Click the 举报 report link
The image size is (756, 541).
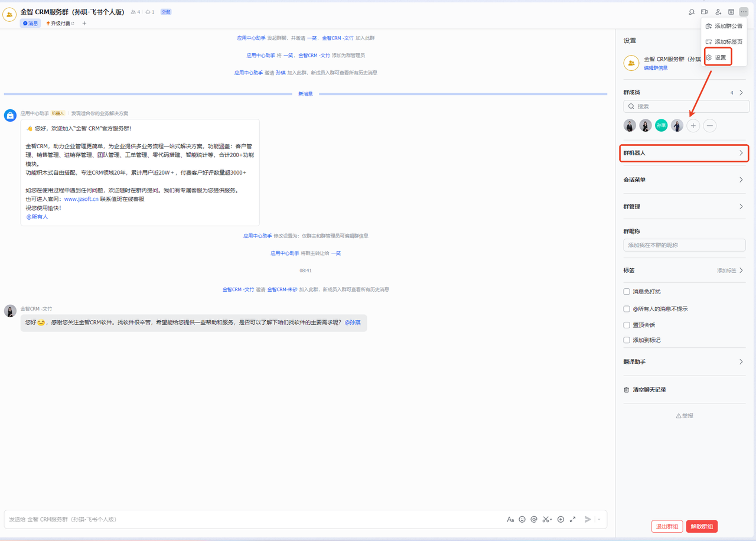point(685,416)
